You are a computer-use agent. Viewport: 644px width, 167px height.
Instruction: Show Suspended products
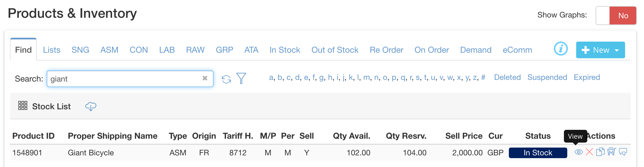pos(547,77)
